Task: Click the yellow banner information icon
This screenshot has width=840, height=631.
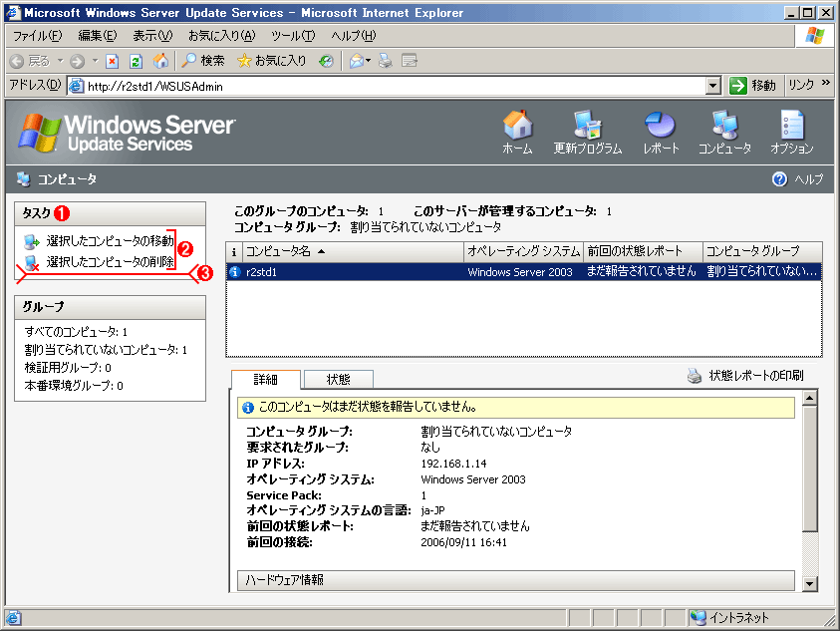Action: tap(247, 408)
